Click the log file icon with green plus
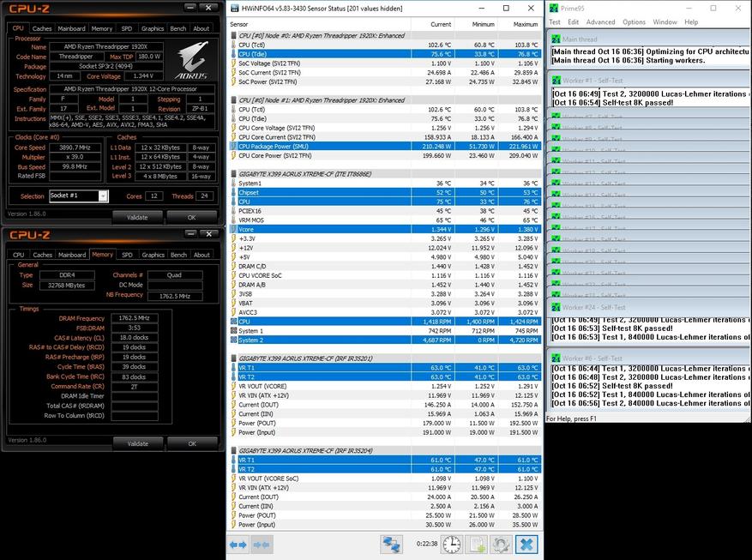Image resolution: width=752 pixels, height=560 pixels. coord(477,545)
